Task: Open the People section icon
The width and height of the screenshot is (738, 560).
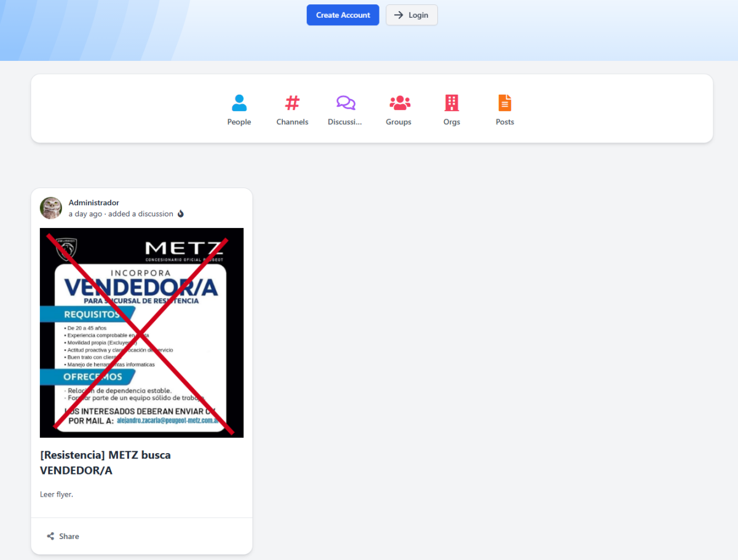Action: [239, 103]
